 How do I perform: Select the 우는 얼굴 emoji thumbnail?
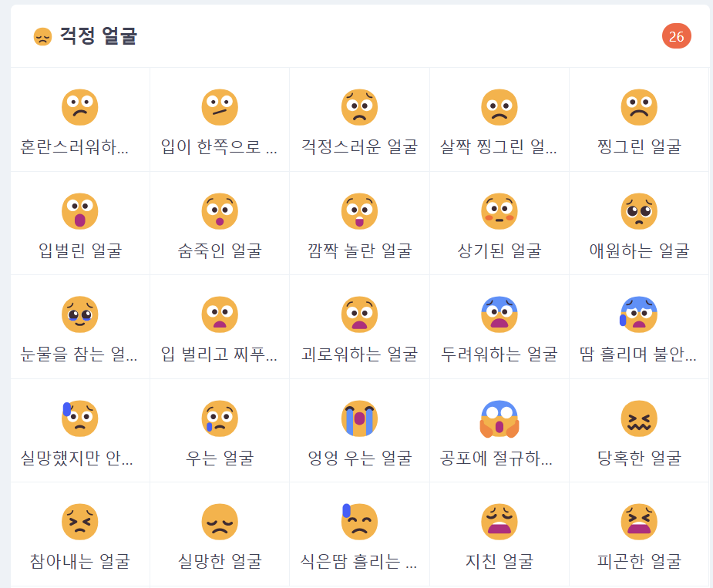click(x=220, y=418)
